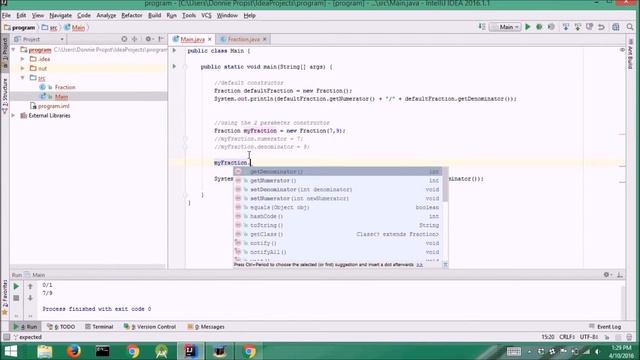
Task: Open the File menu
Action: click(6, 16)
